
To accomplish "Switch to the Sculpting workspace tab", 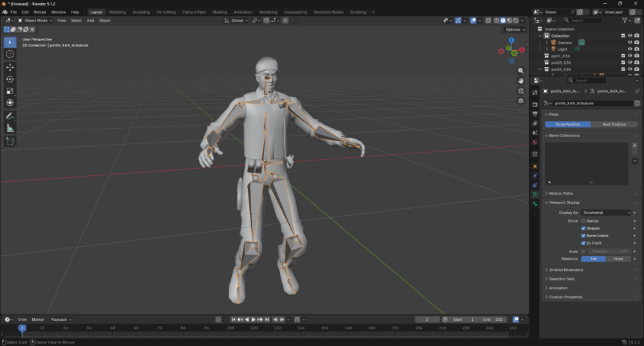I will pyautogui.click(x=141, y=12).
